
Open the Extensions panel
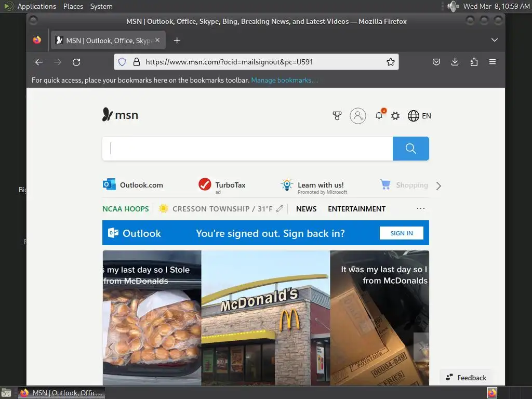point(474,62)
